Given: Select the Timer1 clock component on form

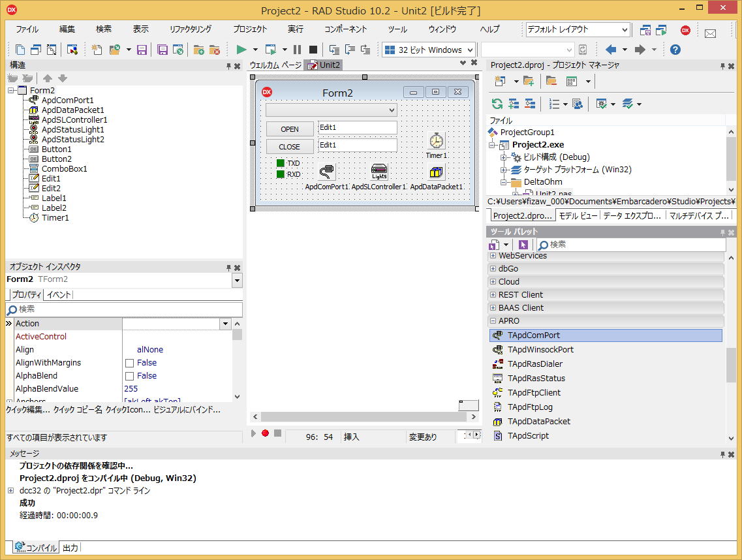Looking at the screenshot, I should (436, 140).
